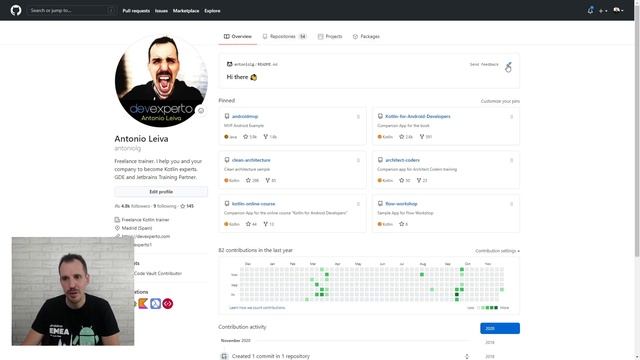Click the Madrid (Spain) location text
Screen dimensions: 640x360
pos(137,228)
